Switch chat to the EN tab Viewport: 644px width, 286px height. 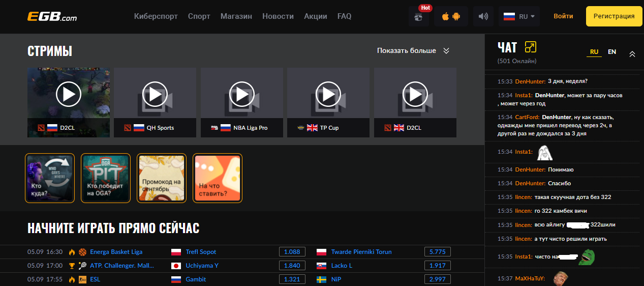click(x=612, y=52)
